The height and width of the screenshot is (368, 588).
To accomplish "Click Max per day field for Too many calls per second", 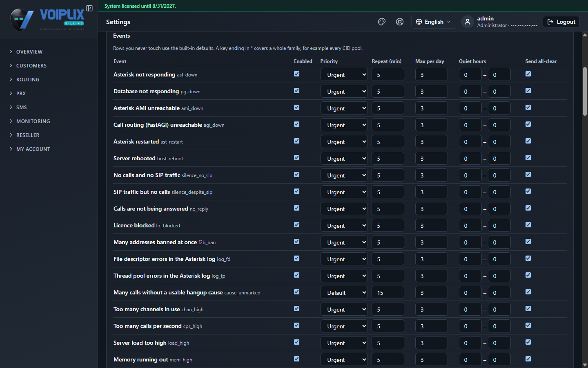I will tap(431, 326).
